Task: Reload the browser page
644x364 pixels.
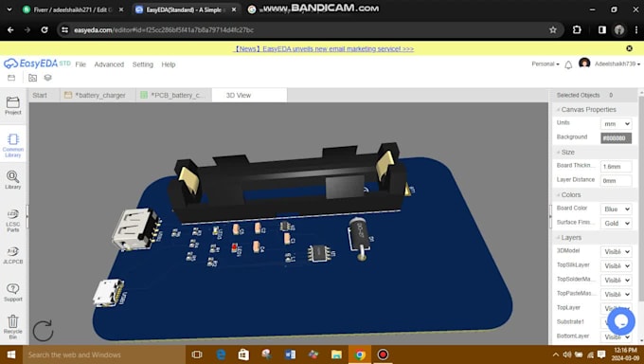Action: point(45,29)
